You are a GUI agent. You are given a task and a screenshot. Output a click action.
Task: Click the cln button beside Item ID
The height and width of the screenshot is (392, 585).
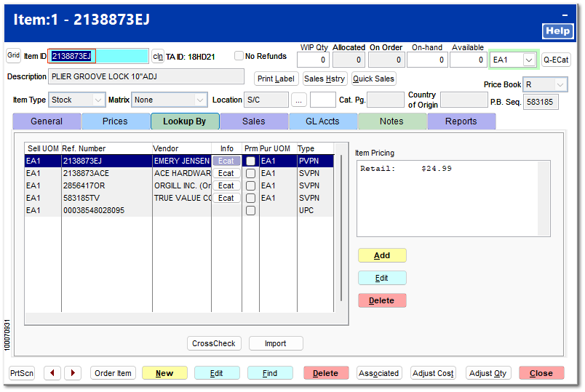coord(158,57)
